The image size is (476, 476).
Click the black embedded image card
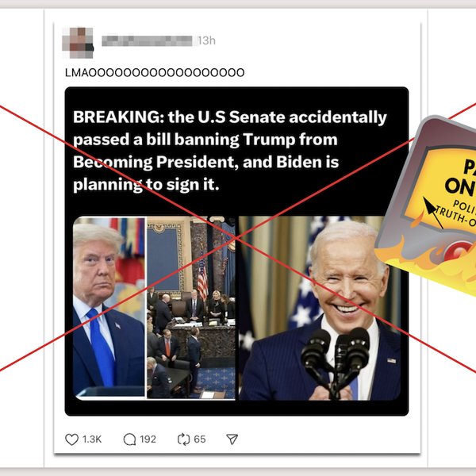[236, 251]
